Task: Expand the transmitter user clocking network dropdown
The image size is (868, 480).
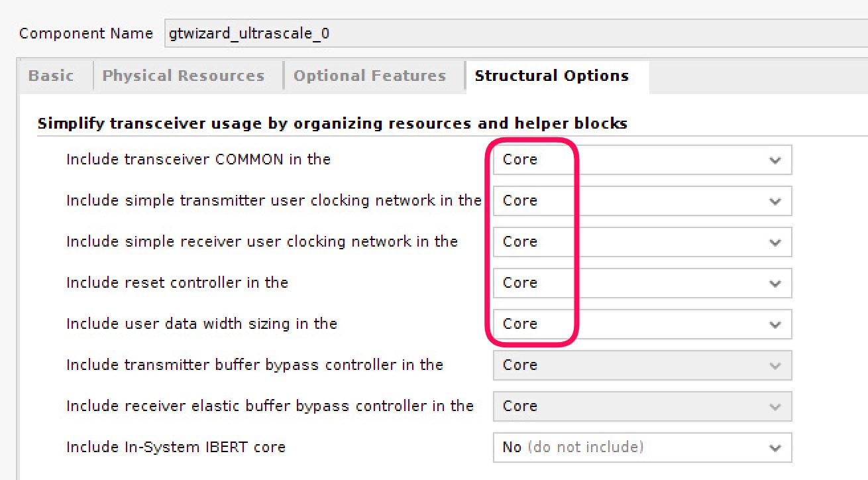Action: (641, 201)
